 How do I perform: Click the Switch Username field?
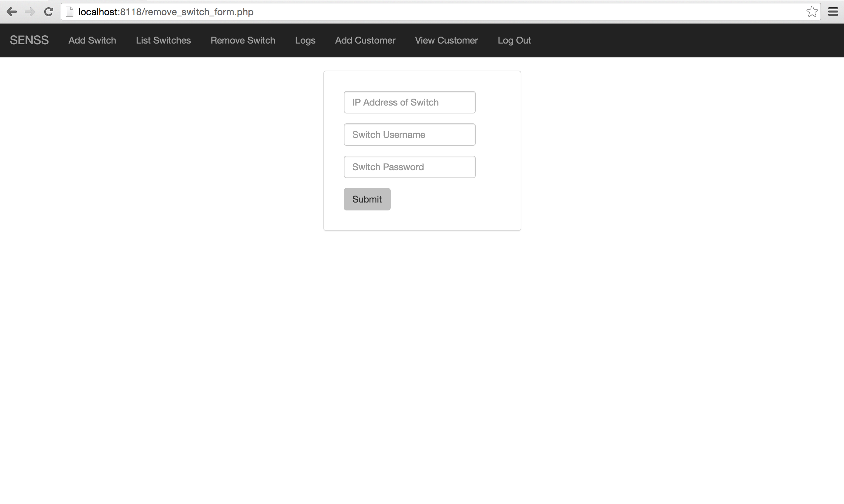(409, 135)
